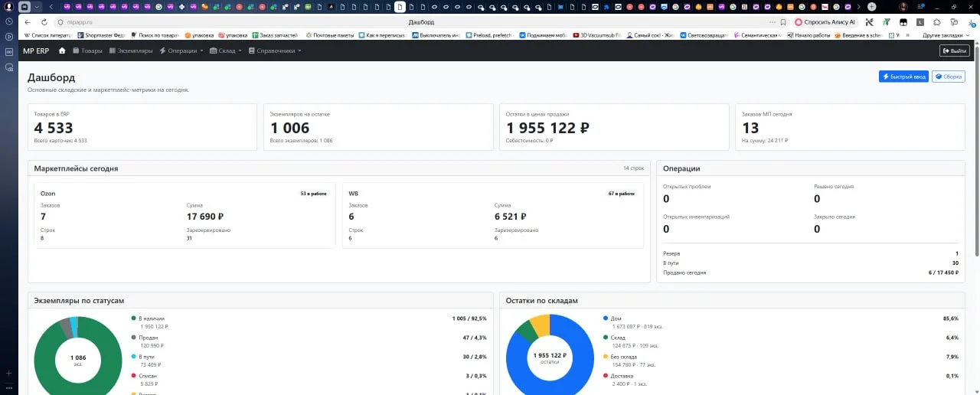Open the Начало работы bookmark
The width and height of the screenshot is (980, 395).
coord(808,35)
